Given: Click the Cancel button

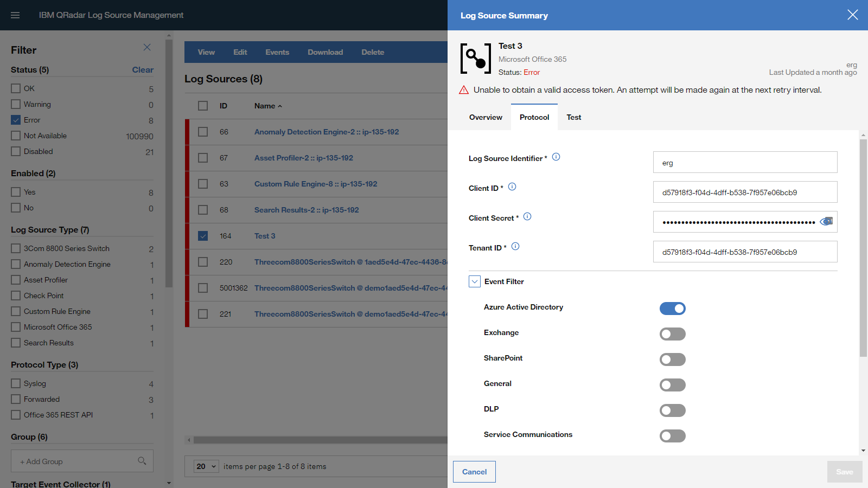Looking at the screenshot, I should click(474, 471).
